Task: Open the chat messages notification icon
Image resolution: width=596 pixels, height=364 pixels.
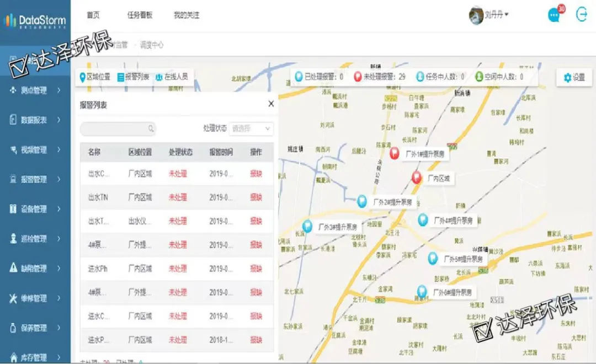Action: point(554,15)
